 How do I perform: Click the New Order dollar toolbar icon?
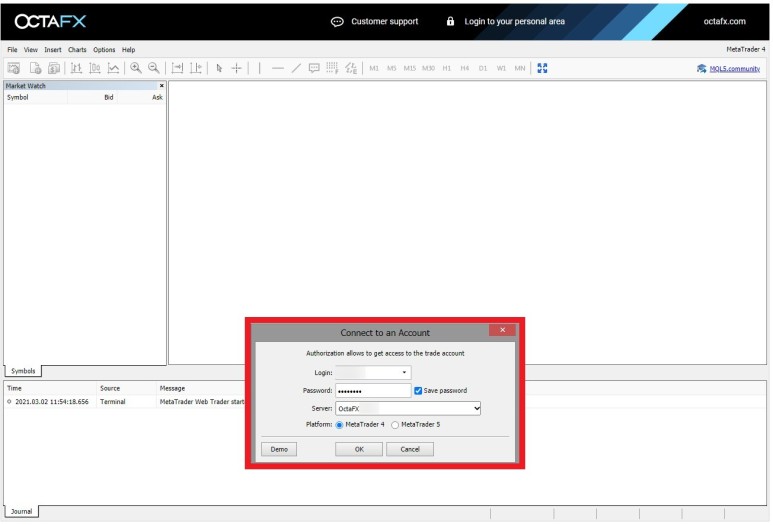pos(54,68)
